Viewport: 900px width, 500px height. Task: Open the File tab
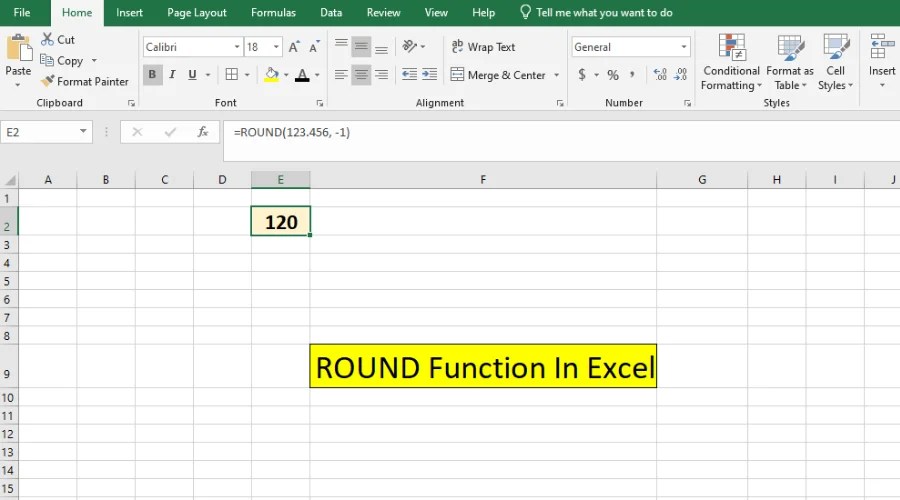pos(22,13)
